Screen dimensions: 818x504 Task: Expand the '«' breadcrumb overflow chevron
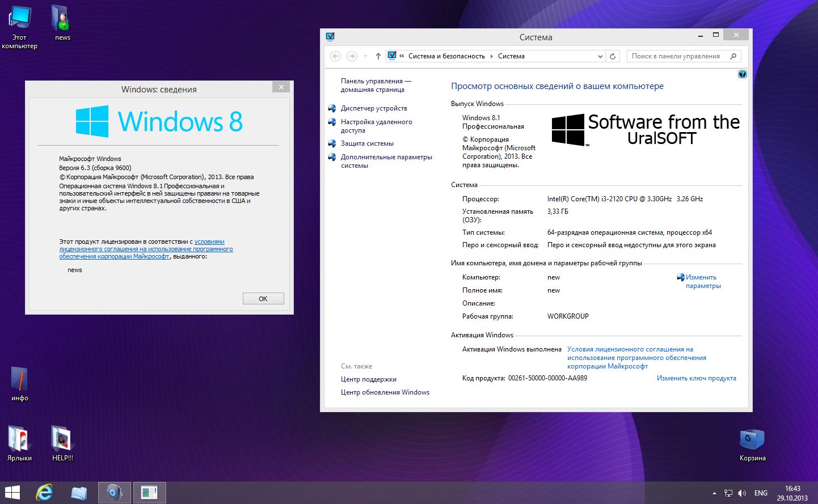tap(402, 56)
